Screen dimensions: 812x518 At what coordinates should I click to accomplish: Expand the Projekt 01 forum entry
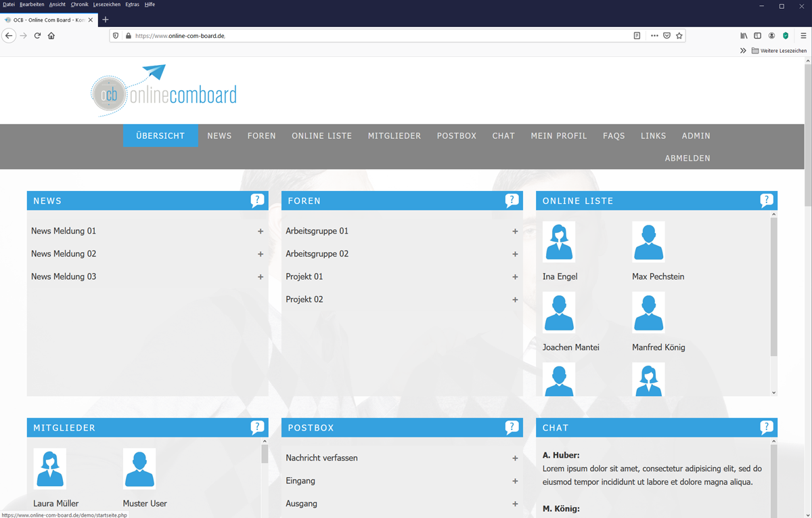point(515,277)
